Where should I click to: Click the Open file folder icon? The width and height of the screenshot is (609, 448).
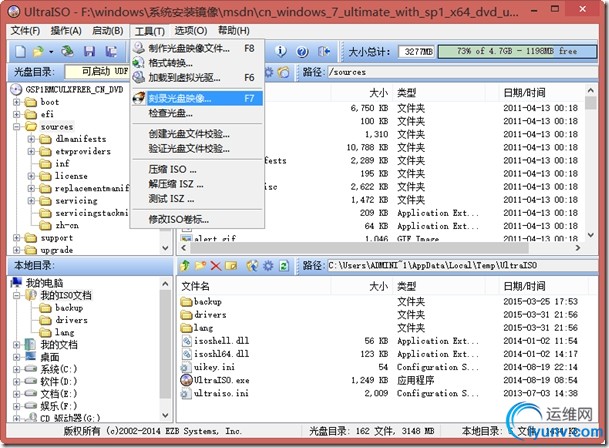coord(39,51)
